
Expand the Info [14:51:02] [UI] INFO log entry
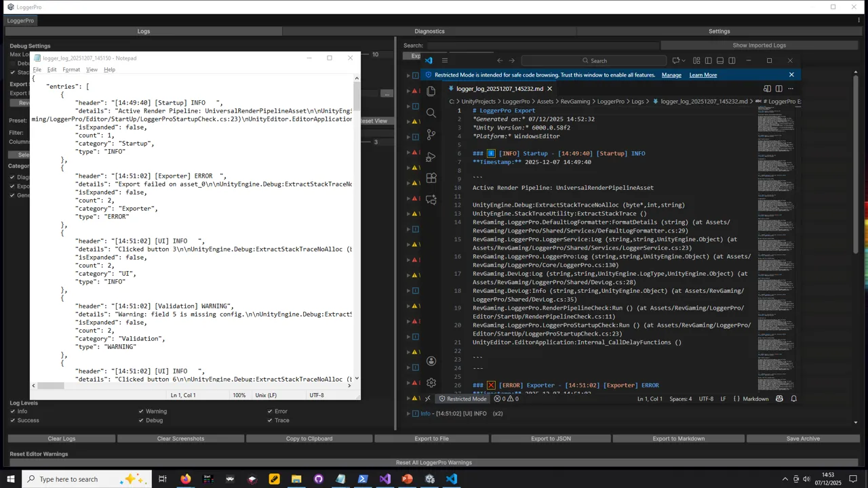pos(409,413)
